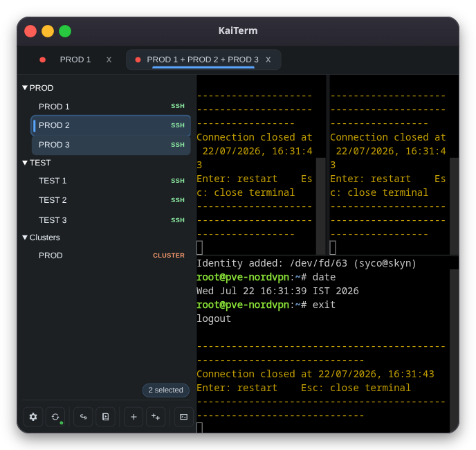Collapse the TEST group triangle

(25, 163)
